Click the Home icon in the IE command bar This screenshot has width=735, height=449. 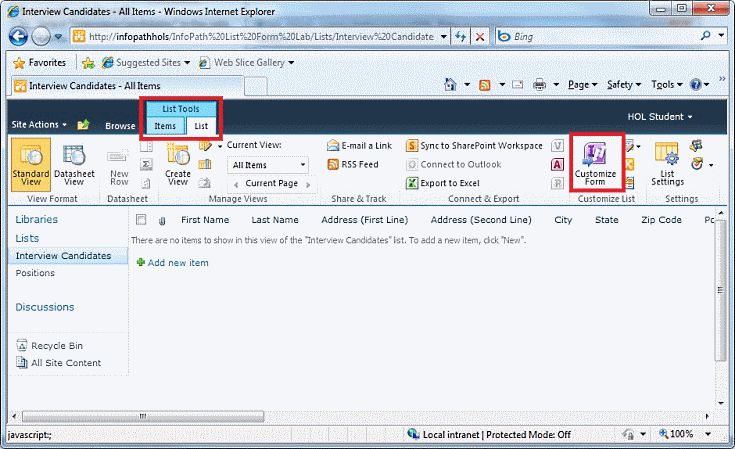450,84
